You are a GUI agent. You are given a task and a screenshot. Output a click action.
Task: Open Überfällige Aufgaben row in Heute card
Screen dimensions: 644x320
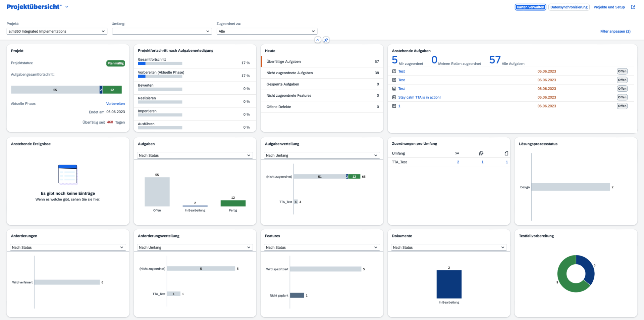[x=322, y=62]
